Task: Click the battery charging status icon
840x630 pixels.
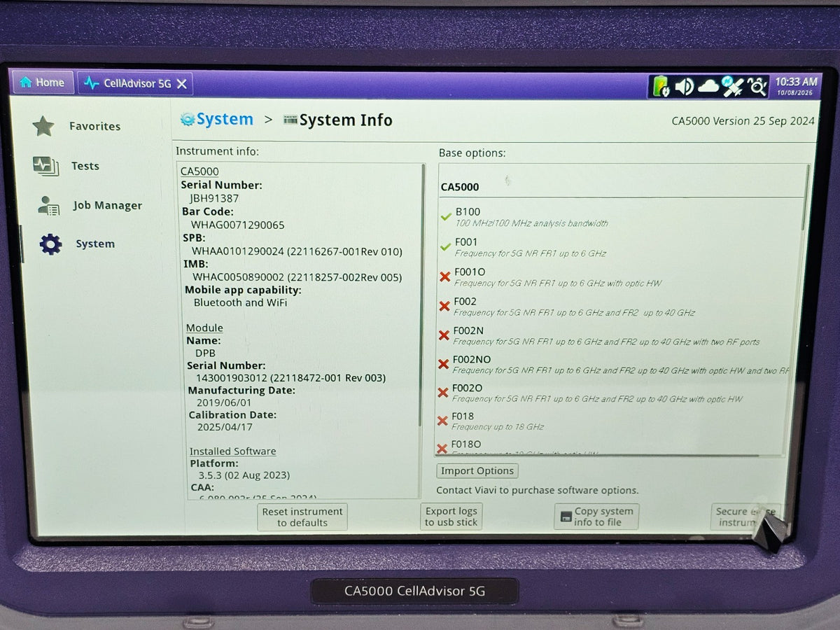Action: [x=661, y=86]
